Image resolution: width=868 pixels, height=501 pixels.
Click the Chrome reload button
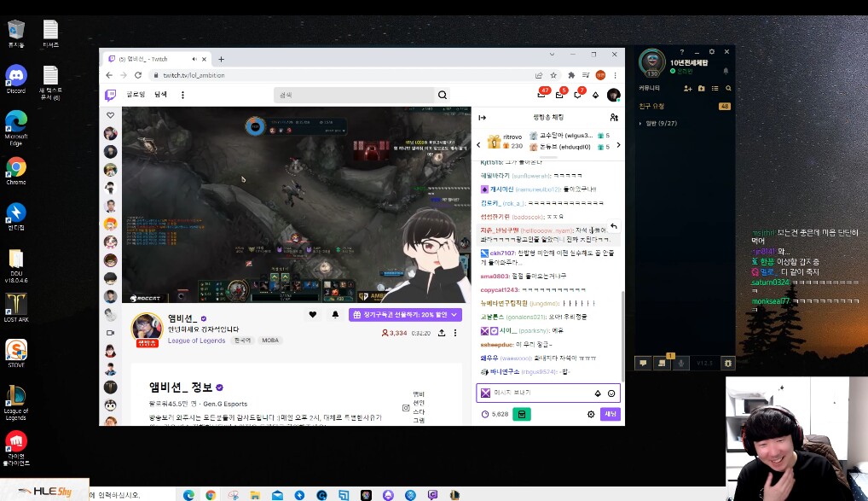[138, 75]
